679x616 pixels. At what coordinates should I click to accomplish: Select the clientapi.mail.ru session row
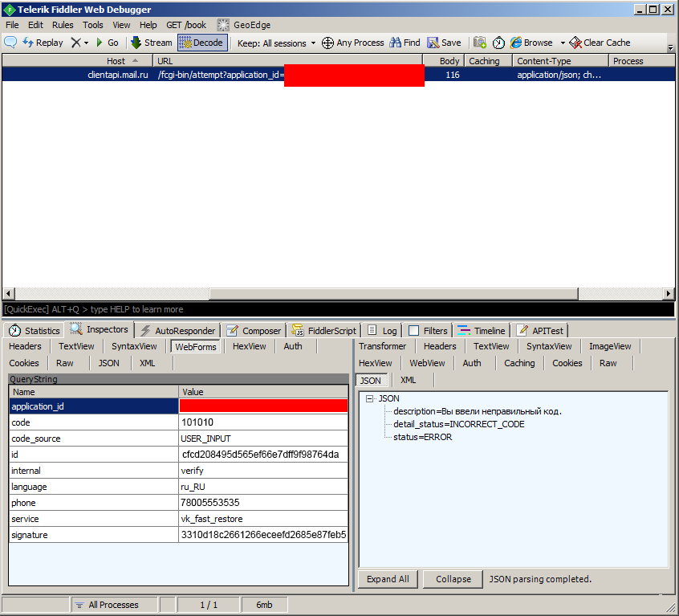coord(339,75)
